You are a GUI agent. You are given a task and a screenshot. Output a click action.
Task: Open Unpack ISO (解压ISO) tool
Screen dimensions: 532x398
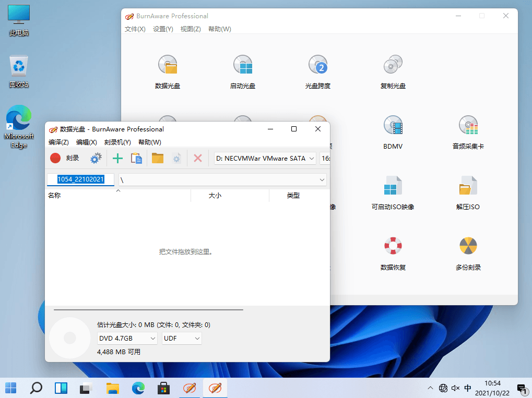point(468,192)
